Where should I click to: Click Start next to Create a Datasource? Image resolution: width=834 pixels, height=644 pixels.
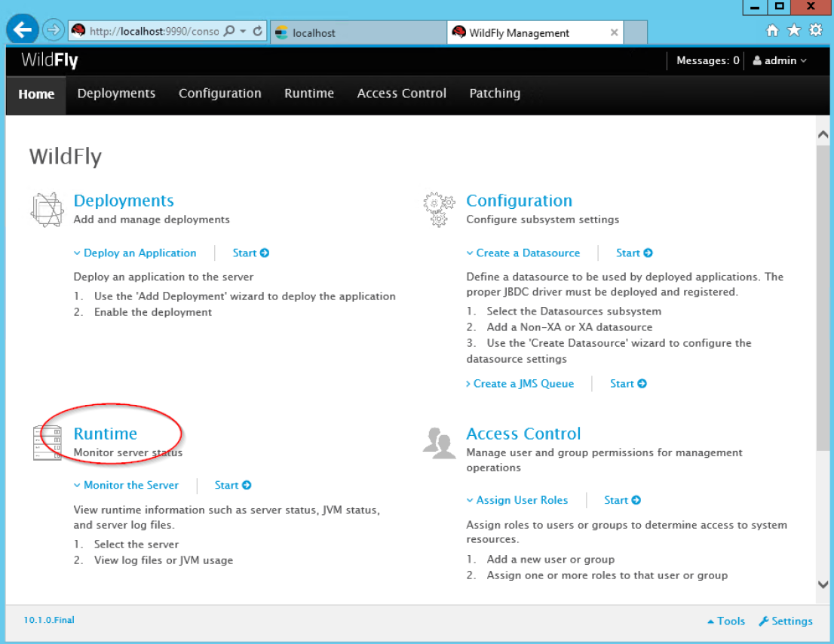(x=634, y=253)
